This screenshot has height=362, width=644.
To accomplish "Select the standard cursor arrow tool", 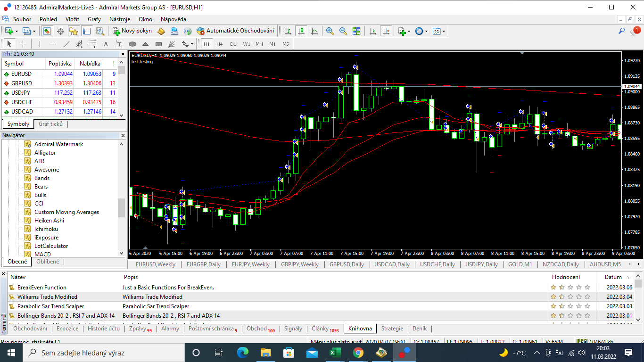I will [x=9, y=44].
